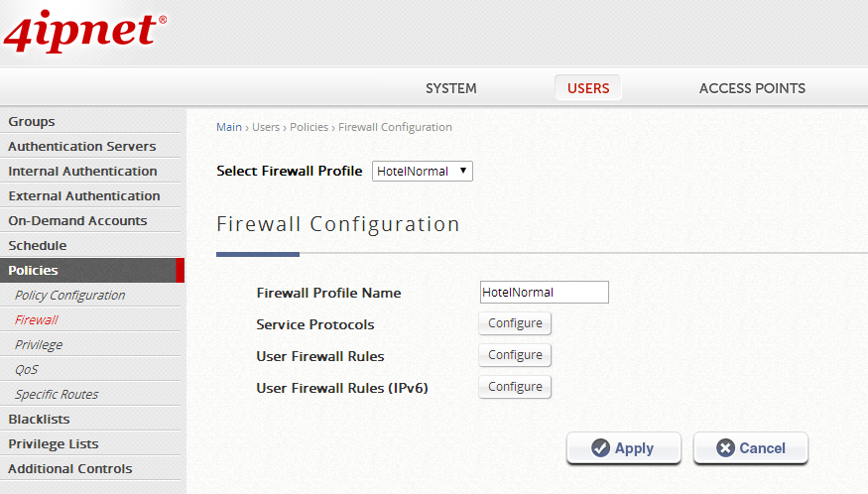Configure Service Protocols

point(515,323)
